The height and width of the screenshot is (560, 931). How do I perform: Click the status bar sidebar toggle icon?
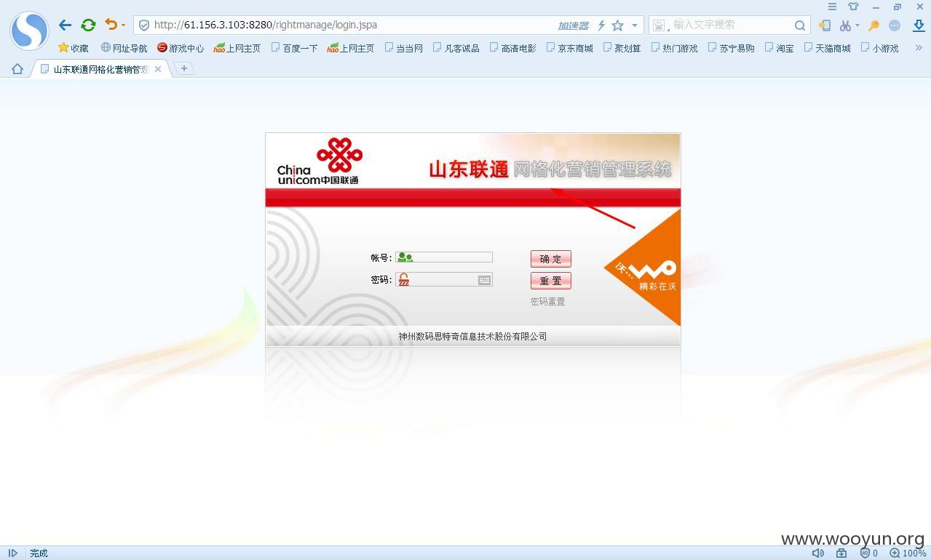[12, 553]
